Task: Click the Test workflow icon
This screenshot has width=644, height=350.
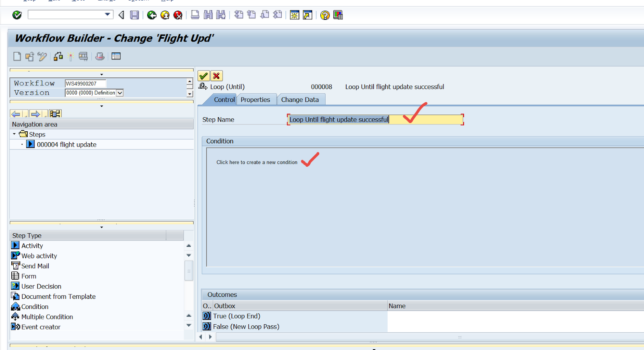Action: [x=83, y=56]
